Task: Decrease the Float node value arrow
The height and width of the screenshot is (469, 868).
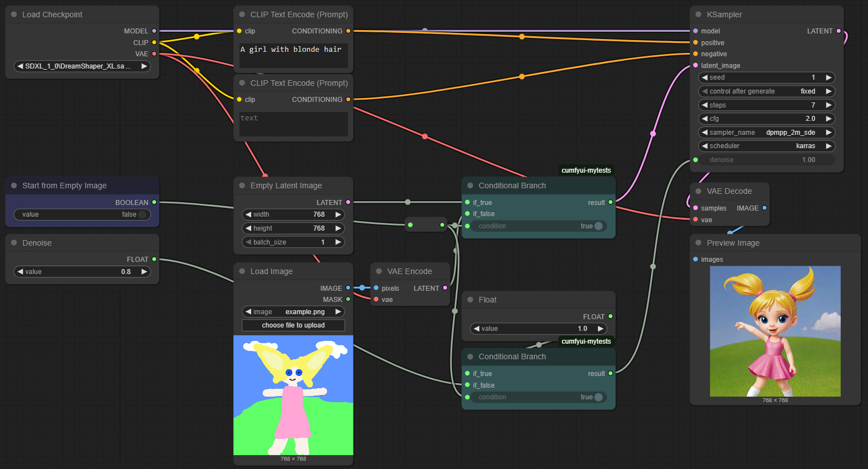Action: 477,329
